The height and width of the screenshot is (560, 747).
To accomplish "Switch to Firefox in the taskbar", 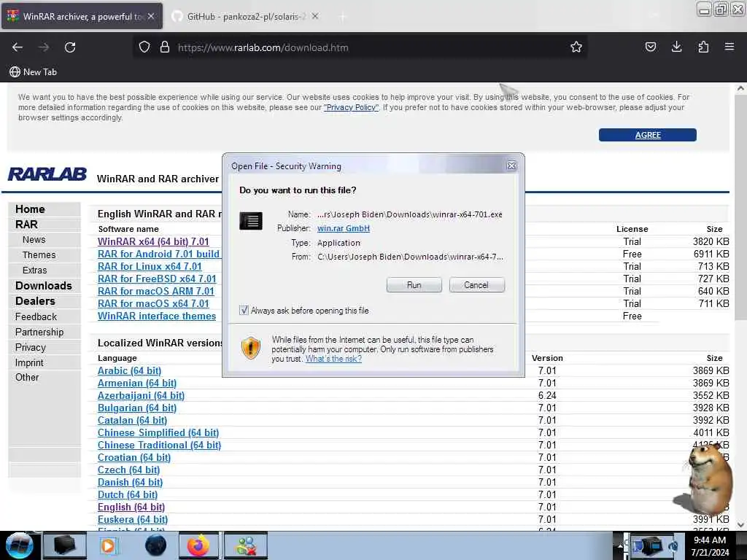I will 198,545.
